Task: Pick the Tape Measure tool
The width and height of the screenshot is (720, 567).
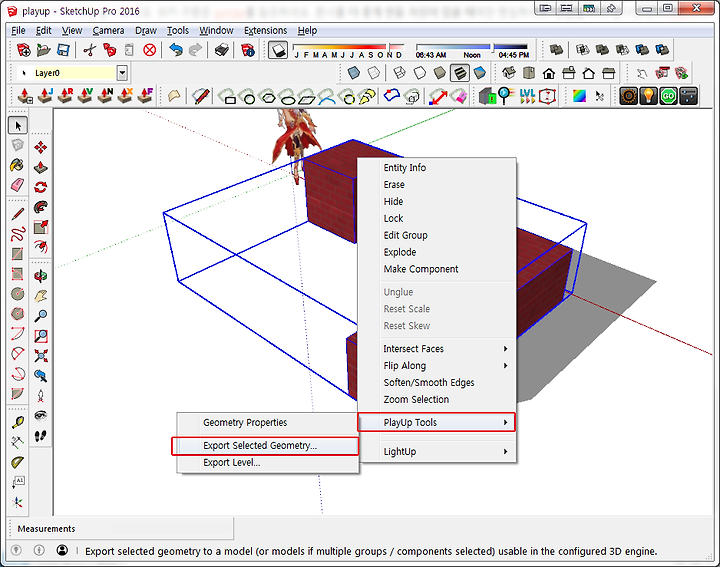Action: coord(17,422)
